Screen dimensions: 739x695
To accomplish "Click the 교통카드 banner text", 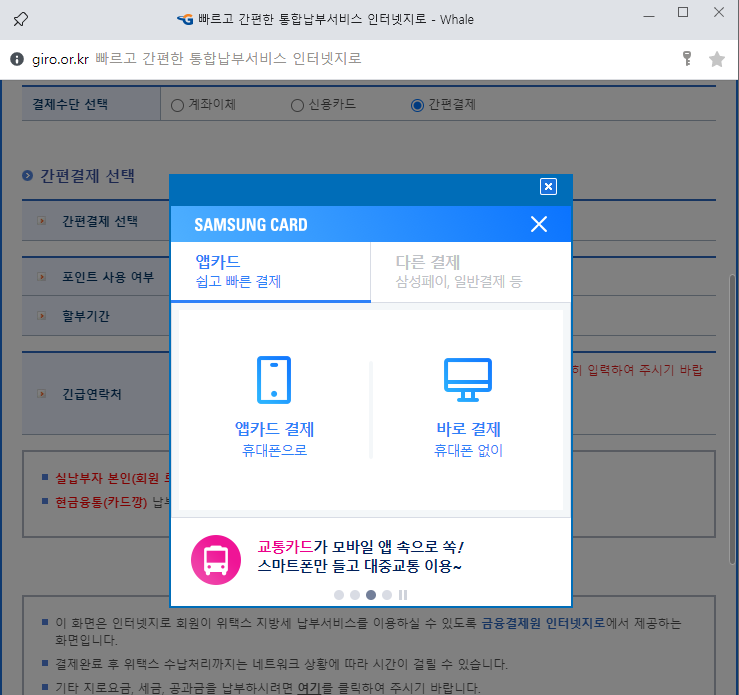I will coord(361,556).
